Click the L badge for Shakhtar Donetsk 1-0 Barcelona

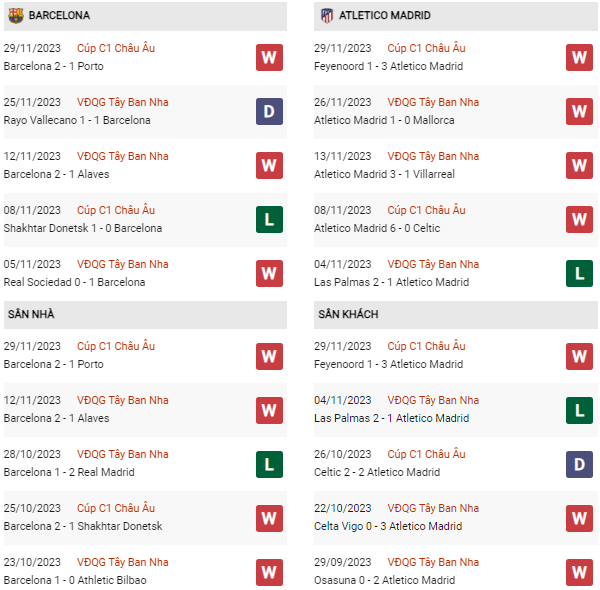(269, 219)
